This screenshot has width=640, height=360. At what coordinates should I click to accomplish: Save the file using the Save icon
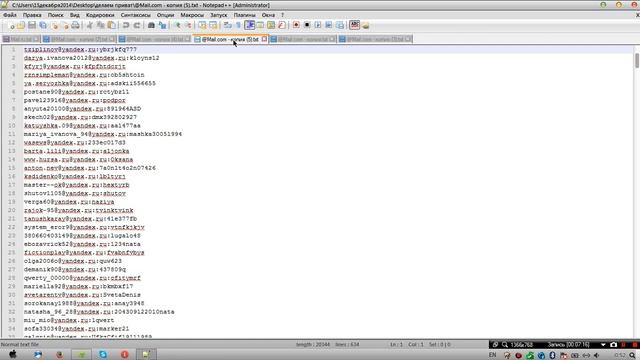[32, 25]
